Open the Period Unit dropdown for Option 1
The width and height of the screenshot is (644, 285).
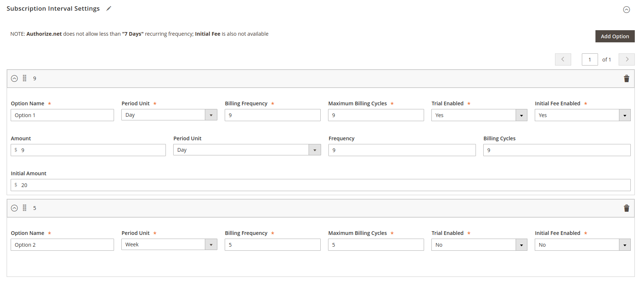pyautogui.click(x=169, y=115)
